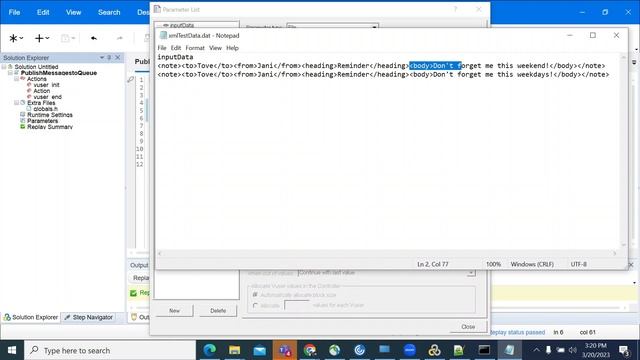Switch to the Solution Explorer bottom tab
The image size is (640, 360).
coord(31,317)
